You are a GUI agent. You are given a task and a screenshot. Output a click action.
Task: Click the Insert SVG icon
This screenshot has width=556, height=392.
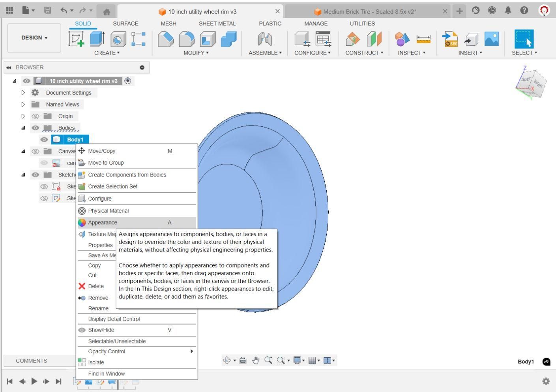(x=450, y=39)
